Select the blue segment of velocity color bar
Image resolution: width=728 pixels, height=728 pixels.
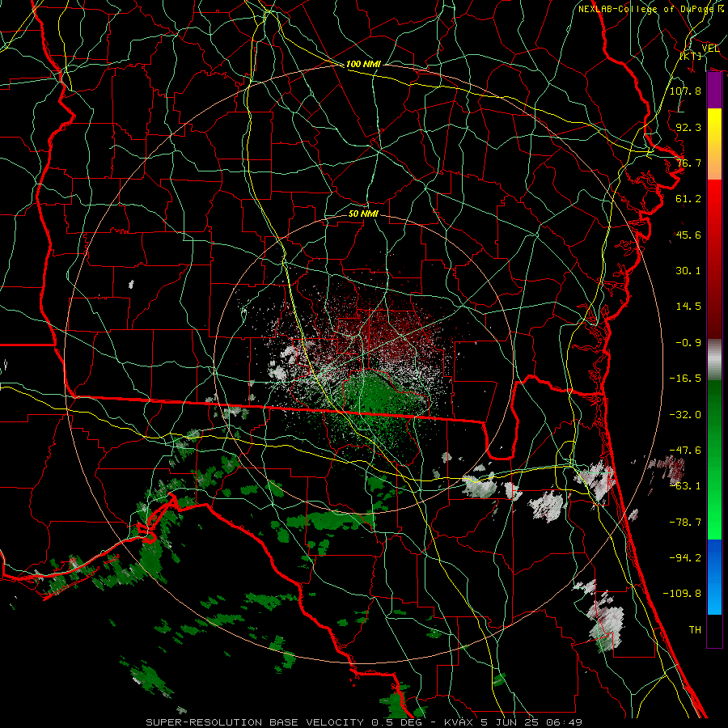(x=714, y=577)
